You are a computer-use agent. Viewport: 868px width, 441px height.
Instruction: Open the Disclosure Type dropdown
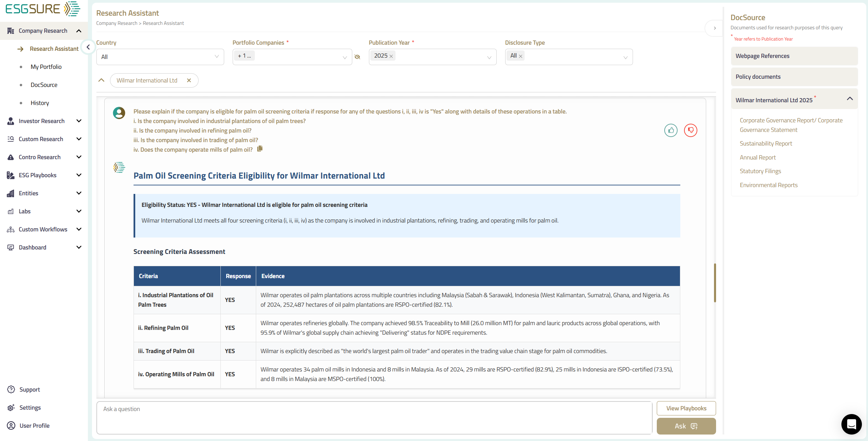pos(569,57)
